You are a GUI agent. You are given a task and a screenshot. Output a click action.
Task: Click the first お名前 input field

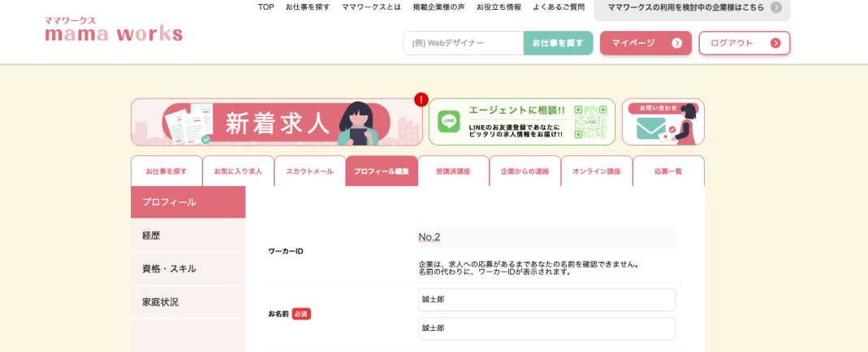(x=546, y=300)
